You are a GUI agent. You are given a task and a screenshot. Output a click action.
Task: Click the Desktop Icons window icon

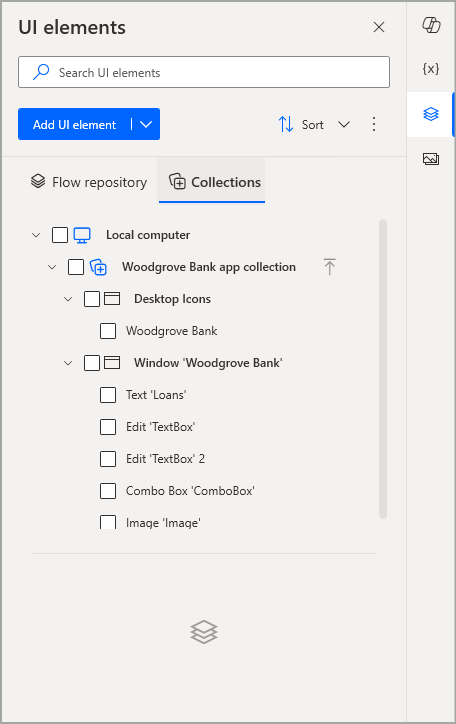(x=112, y=299)
